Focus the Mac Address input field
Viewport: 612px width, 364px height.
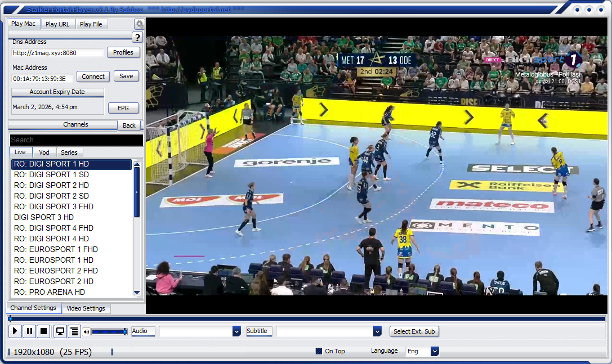pos(42,79)
